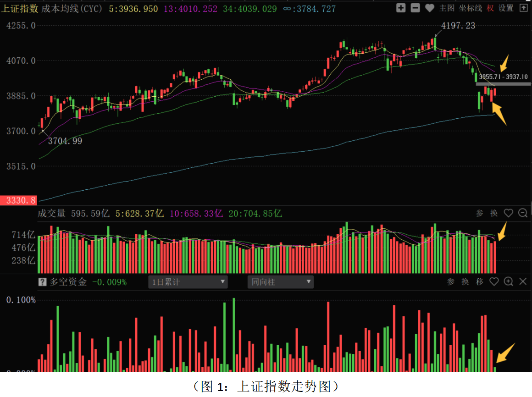Image resolution: width=532 pixels, height=397 pixels.
Task: Click the magnifier minus icon in volume panel
Action: 522,213
